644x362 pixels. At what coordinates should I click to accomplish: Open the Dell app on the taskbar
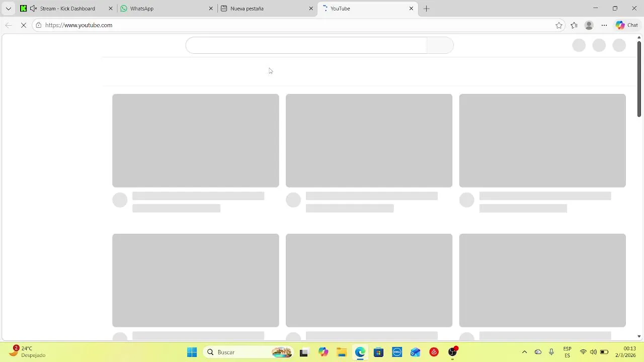tap(397, 352)
